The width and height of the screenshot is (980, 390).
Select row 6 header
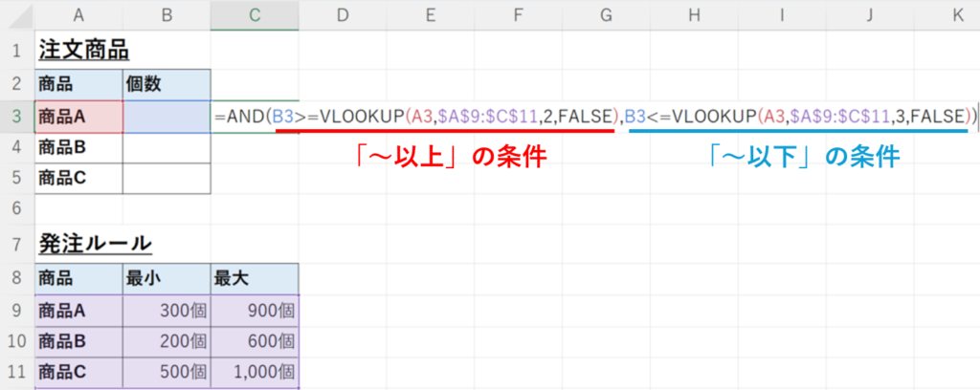pos(17,209)
